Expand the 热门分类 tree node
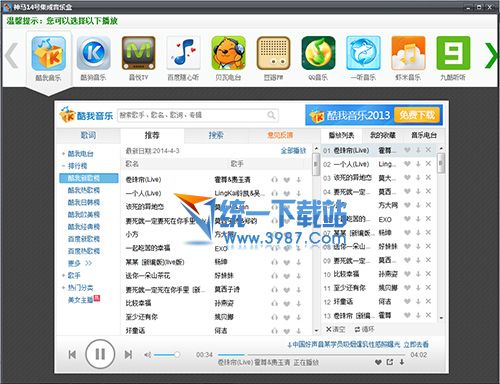The width and height of the screenshot is (500, 384). coord(63,287)
